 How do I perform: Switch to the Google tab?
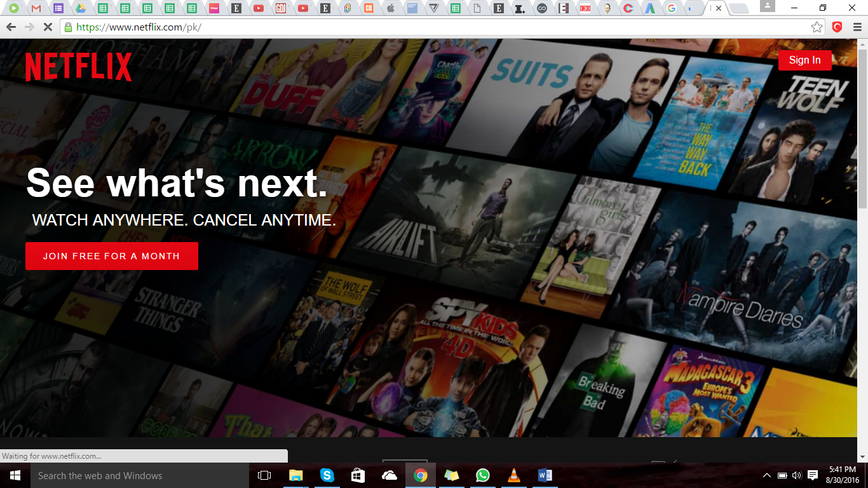click(671, 8)
